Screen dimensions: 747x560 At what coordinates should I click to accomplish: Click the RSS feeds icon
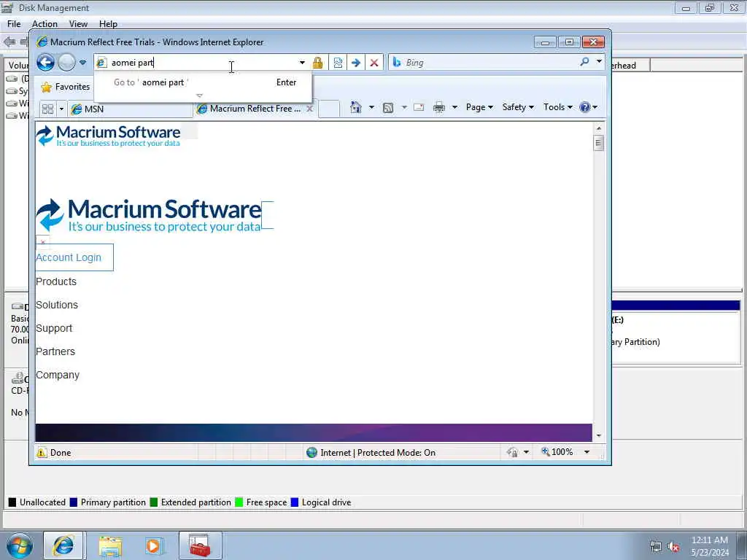click(x=388, y=108)
